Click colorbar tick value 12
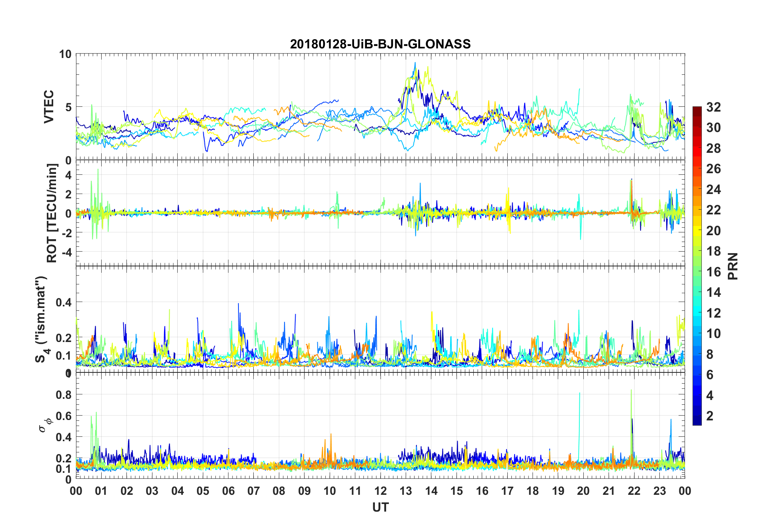 point(713,313)
